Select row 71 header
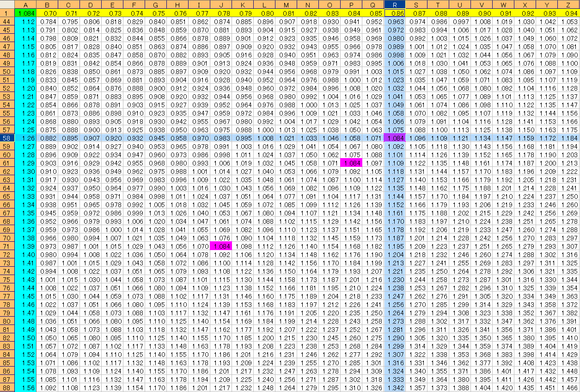The height and width of the screenshot is (392, 580). click(x=7, y=246)
